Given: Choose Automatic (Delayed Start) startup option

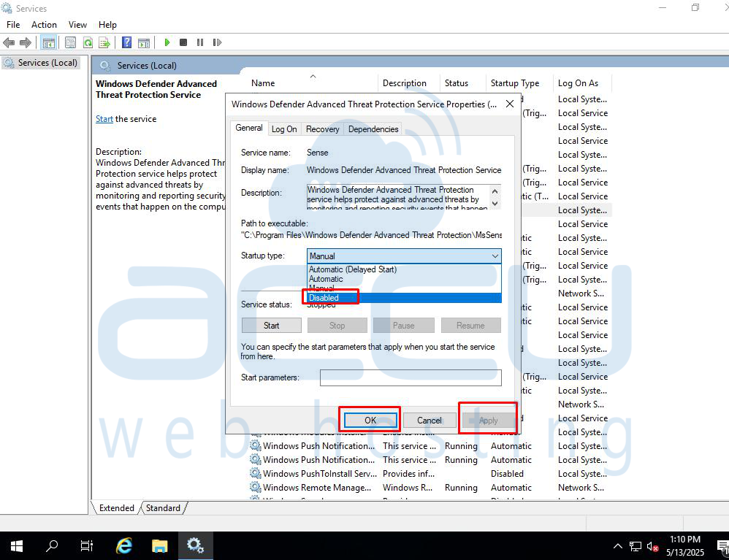Looking at the screenshot, I should (404, 269).
